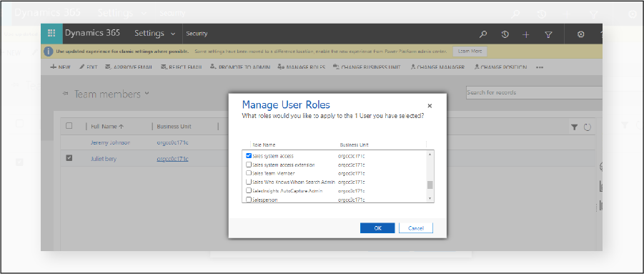Image resolution: width=644 pixels, height=274 pixels.
Task: Click NEW in the command bar
Action: (60, 67)
